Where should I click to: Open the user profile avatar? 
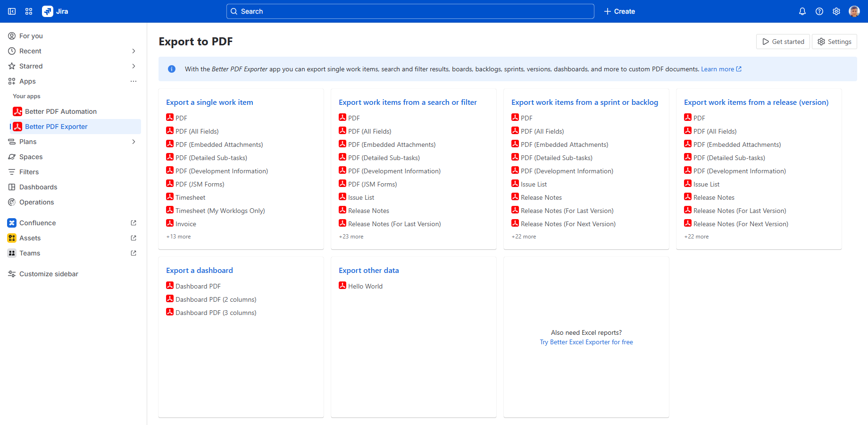(854, 11)
